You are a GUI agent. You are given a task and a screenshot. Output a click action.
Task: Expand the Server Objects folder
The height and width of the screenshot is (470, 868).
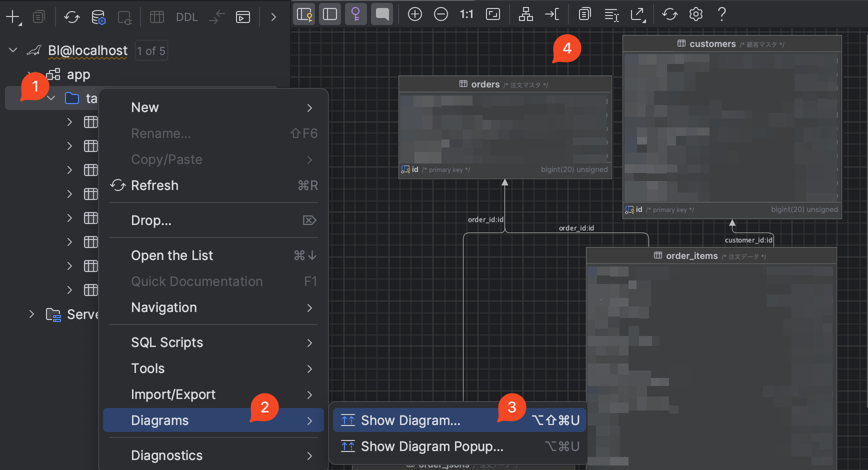(x=31, y=314)
